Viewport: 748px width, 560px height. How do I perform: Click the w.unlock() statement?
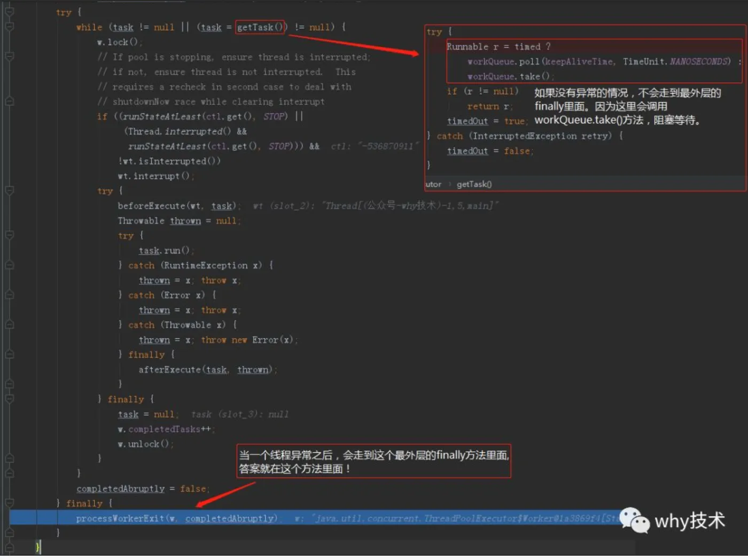(145, 444)
